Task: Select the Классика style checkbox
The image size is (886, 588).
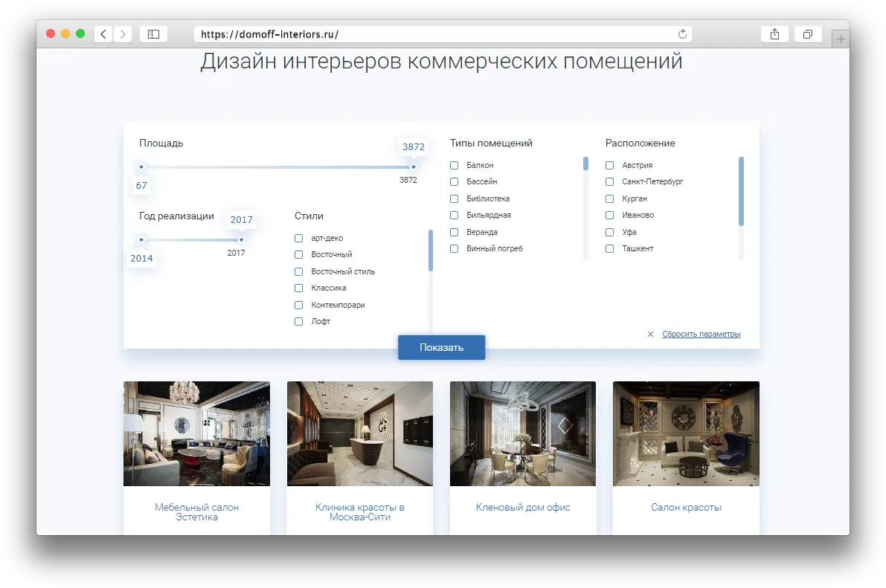Action: click(x=299, y=288)
